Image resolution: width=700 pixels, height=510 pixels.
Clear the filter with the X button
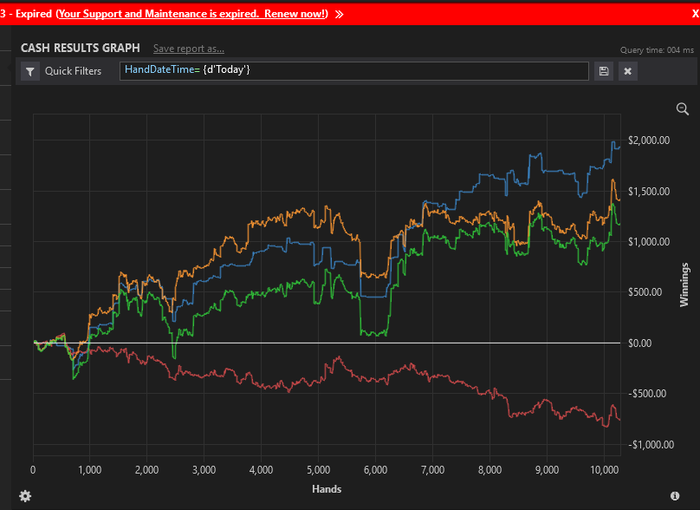628,71
